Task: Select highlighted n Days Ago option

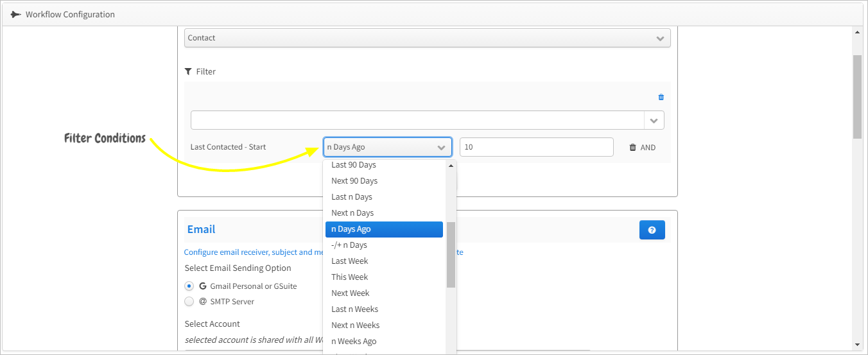Action: click(384, 229)
